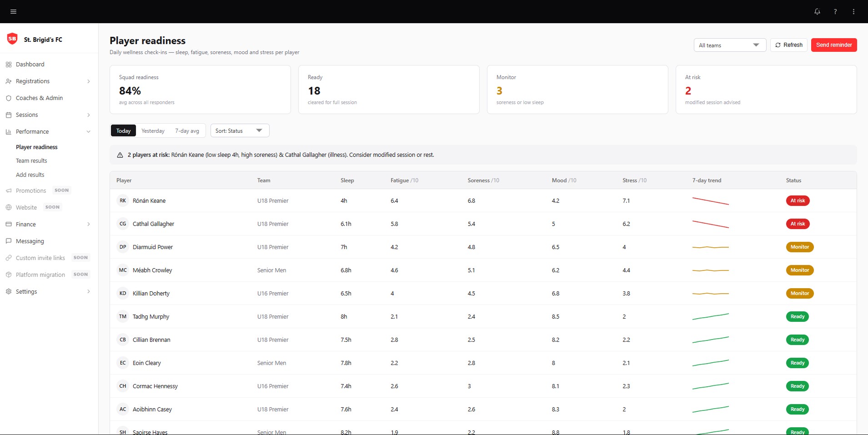
Task: Click the Fatigue /10 column header
Action: (404, 180)
